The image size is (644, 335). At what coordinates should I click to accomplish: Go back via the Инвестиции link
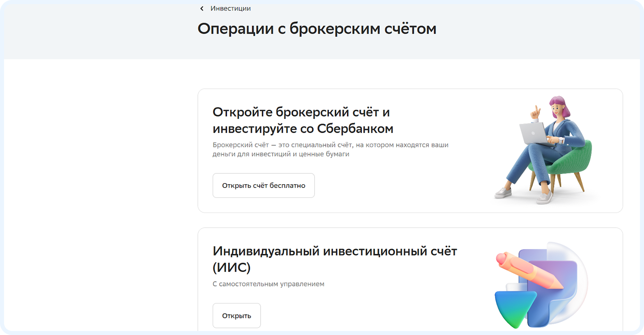pos(230,9)
